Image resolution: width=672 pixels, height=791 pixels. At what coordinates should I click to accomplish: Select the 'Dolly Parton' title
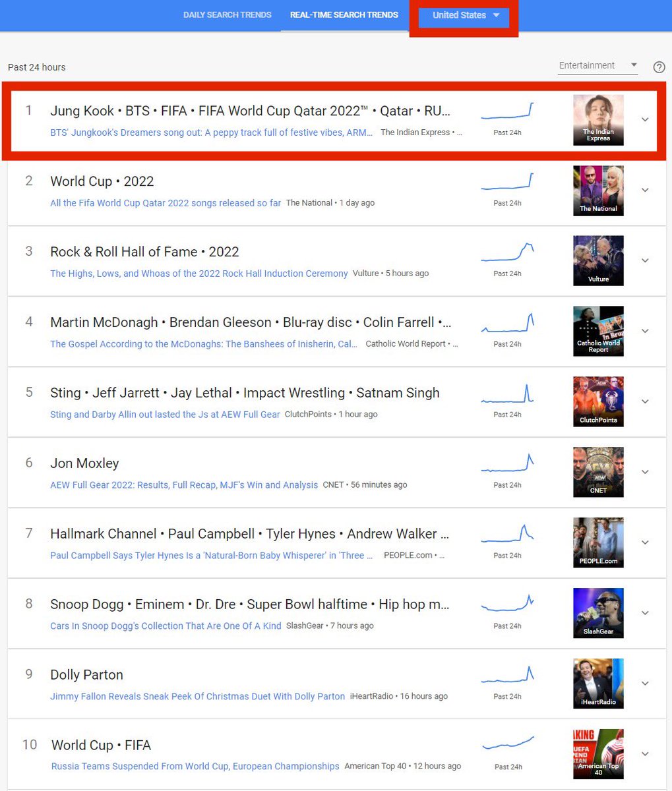tap(86, 675)
